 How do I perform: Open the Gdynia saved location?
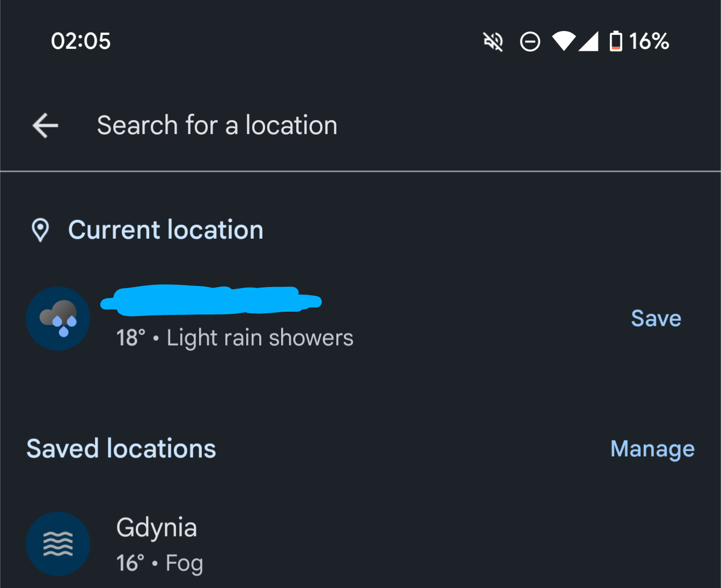coord(157,528)
